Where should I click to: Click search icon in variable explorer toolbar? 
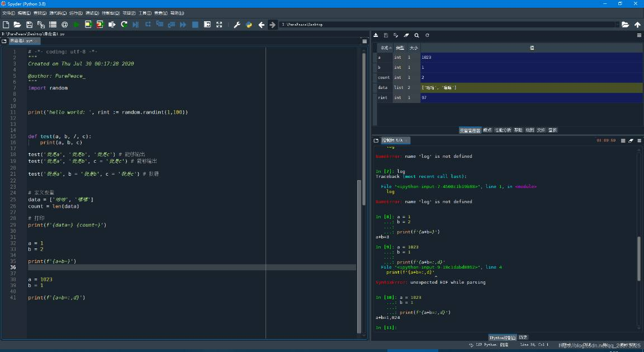click(417, 35)
